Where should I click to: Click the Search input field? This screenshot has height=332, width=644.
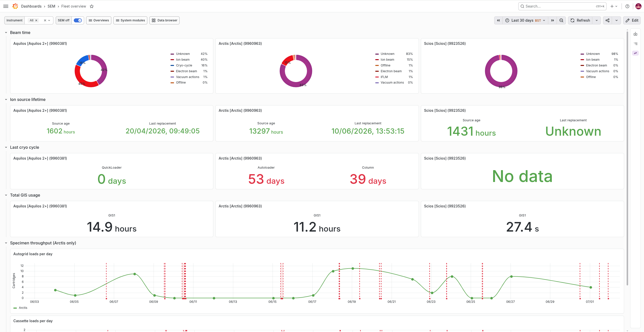click(562, 6)
